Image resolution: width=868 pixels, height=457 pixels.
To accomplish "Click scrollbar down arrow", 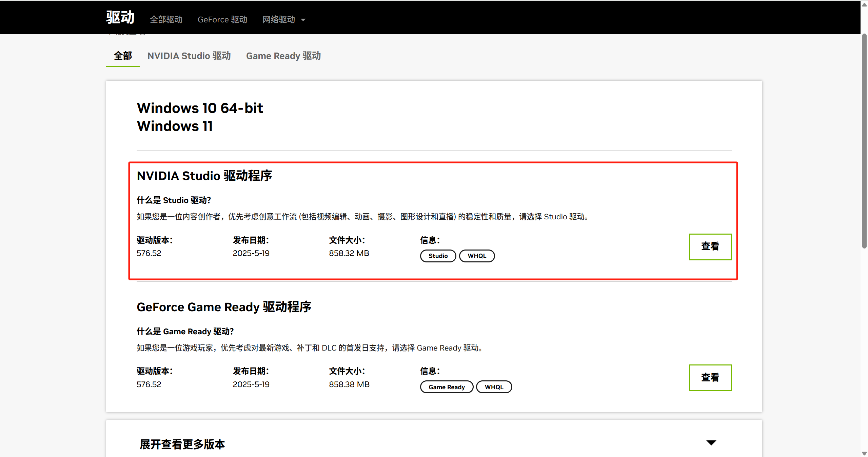I will point(864,453).
